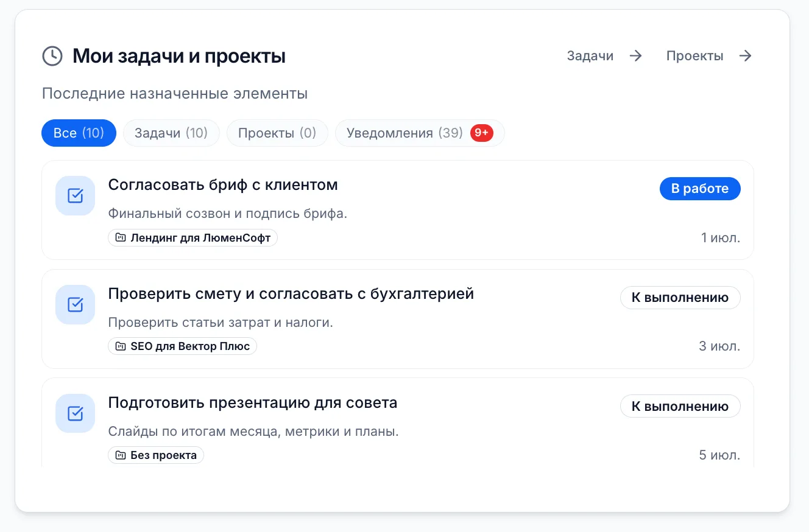The width and height of the screenshot is (809, 532).
Task: Click the Без проекта tag
Action: point(156,455)
